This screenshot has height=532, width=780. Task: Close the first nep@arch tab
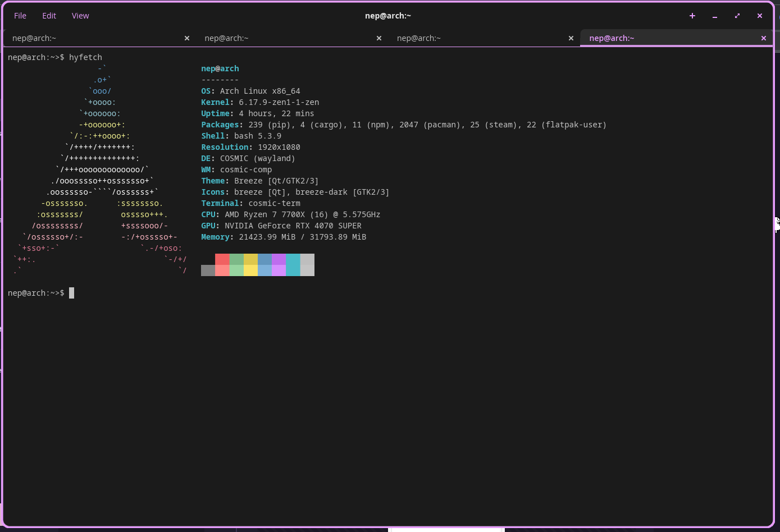pyautogui.click(x=187, y=38)
